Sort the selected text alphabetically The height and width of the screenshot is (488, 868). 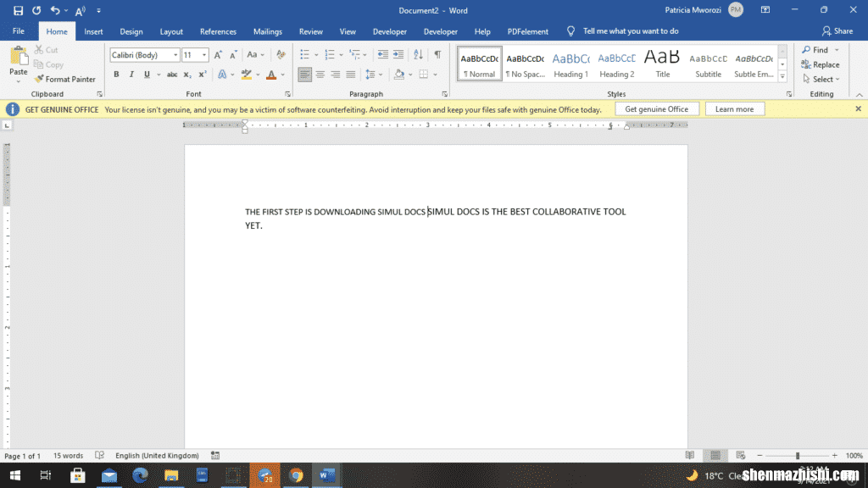[x=418, y=54]
